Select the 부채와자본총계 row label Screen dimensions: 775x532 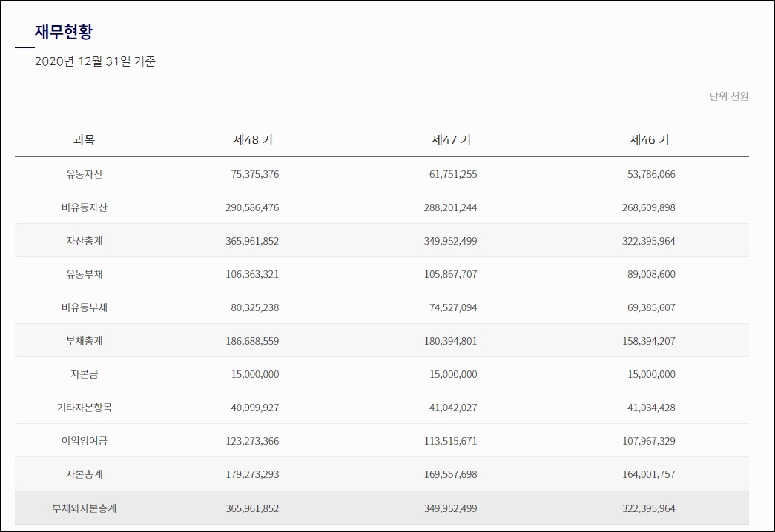[85, 508]
